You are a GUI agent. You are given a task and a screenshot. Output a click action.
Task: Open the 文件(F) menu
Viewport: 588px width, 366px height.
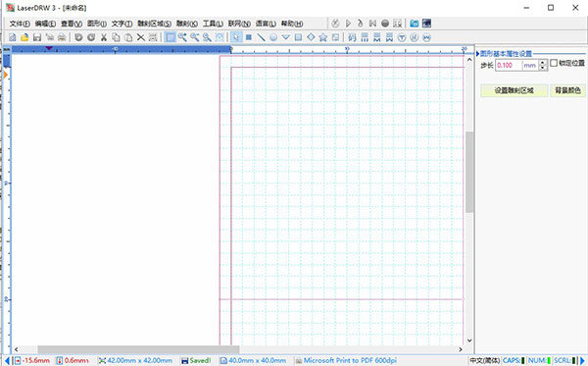click(20, 24)
